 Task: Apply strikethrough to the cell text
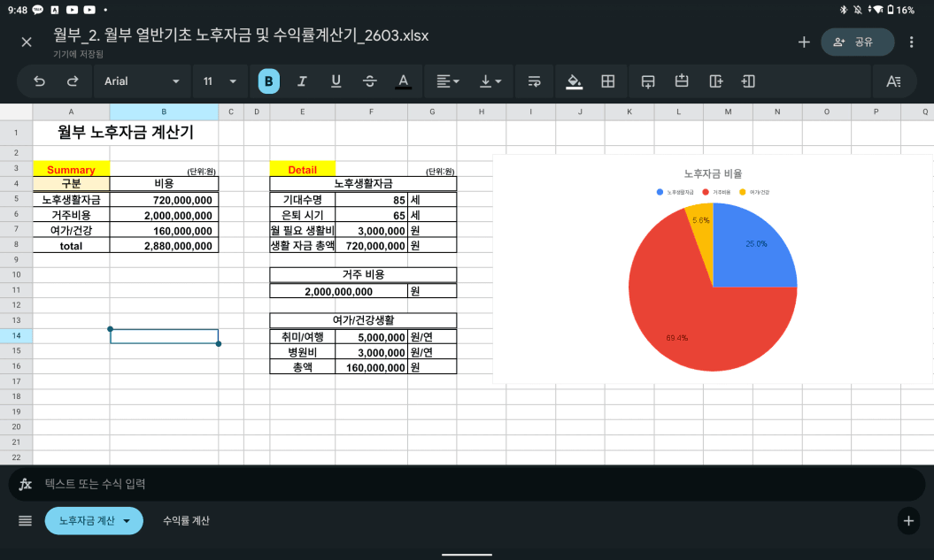point(369,81)
